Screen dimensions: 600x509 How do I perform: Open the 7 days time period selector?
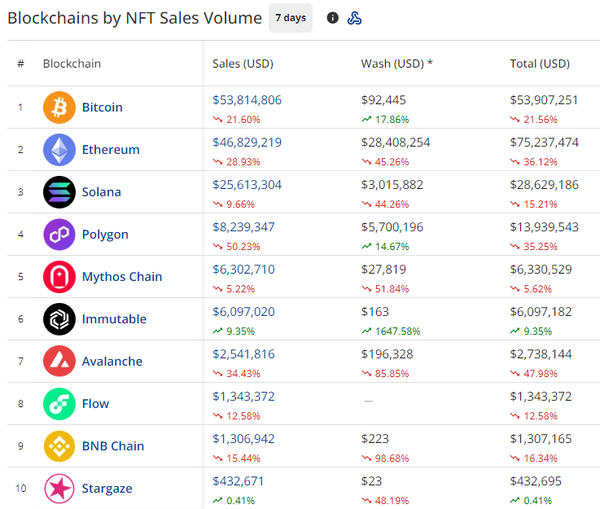coord(290,18)
